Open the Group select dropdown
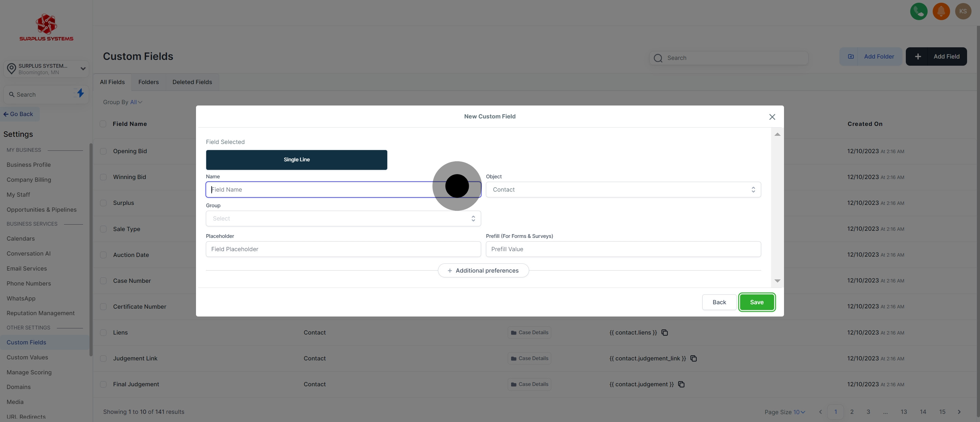This screenshot has width=980, height=422. click(343, 218)
